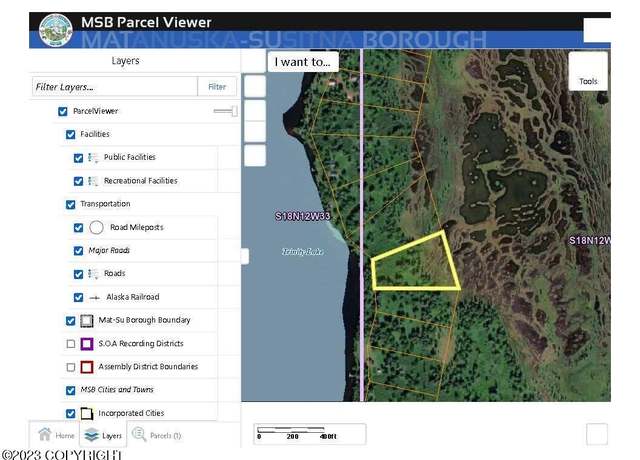Image resolution: width=640 pixels, height=460 pixels.
Task: Click the Alaska Railroad line symbol
Action: [x=95, y=298]
